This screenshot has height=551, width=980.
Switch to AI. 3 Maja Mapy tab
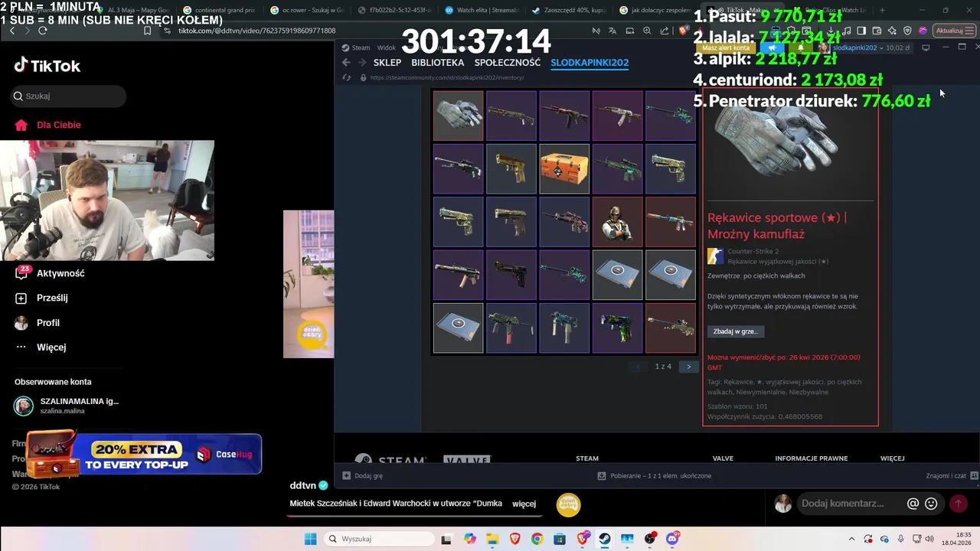(x=132, y=11)
